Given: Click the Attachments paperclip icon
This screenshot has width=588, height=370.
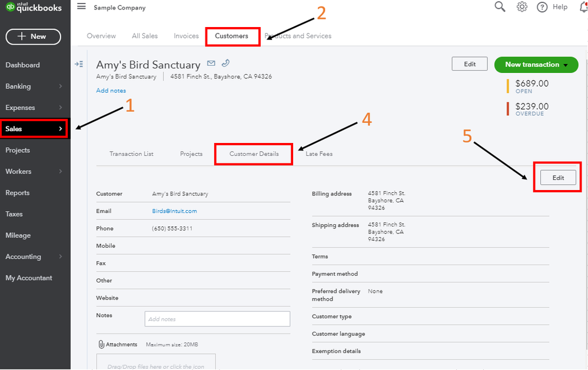Looking at the screenshot, I should 101,344.
